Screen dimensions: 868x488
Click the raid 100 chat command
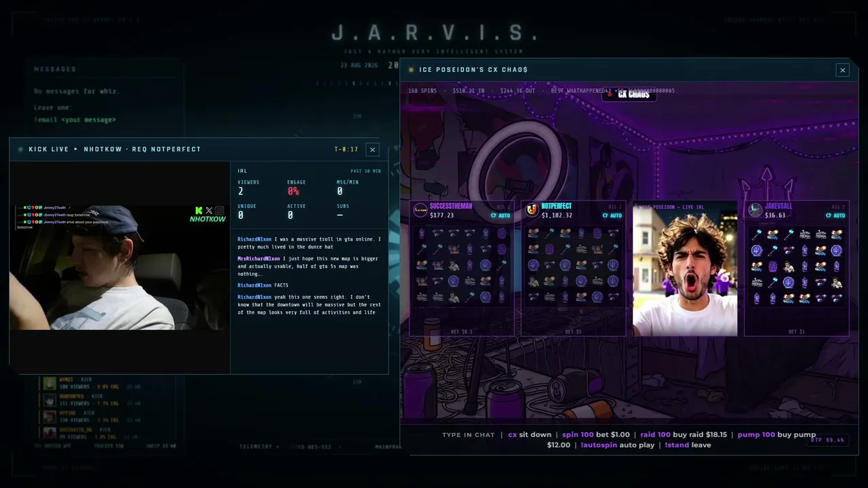pyautogui.click(x=656, y=434)
